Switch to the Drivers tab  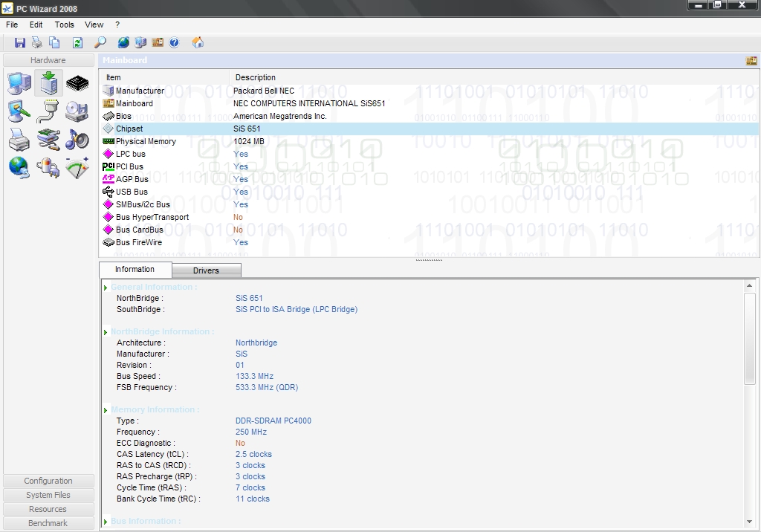[207, 270]
